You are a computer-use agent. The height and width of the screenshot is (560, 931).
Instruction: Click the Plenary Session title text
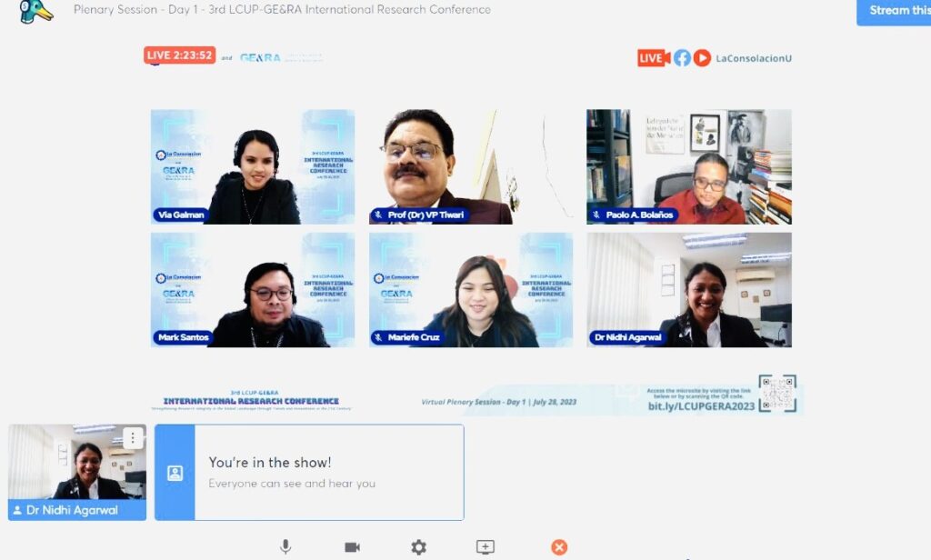click(x=282, y=10)
